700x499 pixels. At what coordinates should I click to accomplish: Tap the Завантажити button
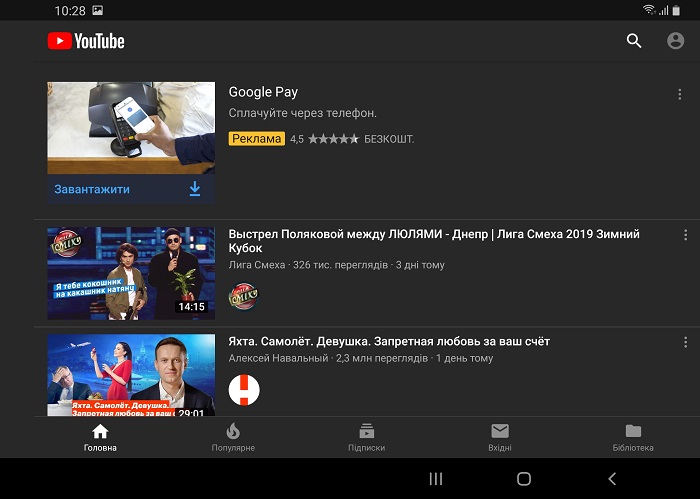[x=131, y=189]
